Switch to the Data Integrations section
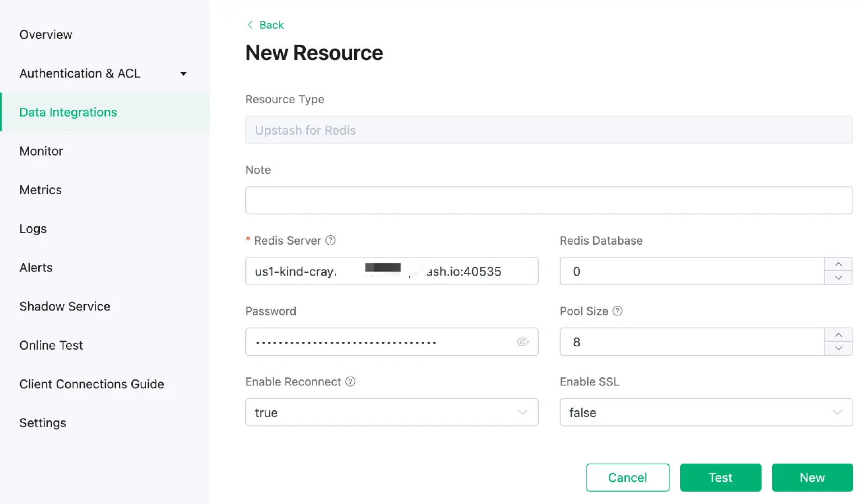Image resolution: width=862 pixels, height=504 pixels. [x=68, y=112]
